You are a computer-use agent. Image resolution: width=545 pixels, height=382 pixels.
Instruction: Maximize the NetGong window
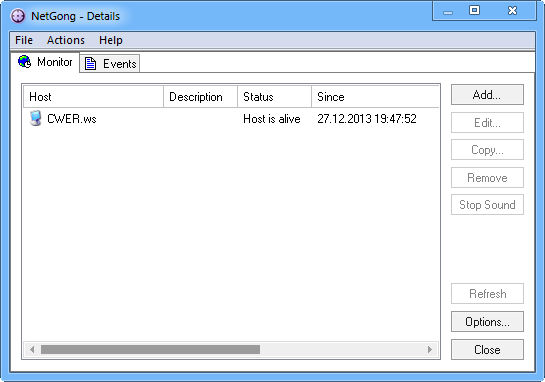[x=474, y=10]
